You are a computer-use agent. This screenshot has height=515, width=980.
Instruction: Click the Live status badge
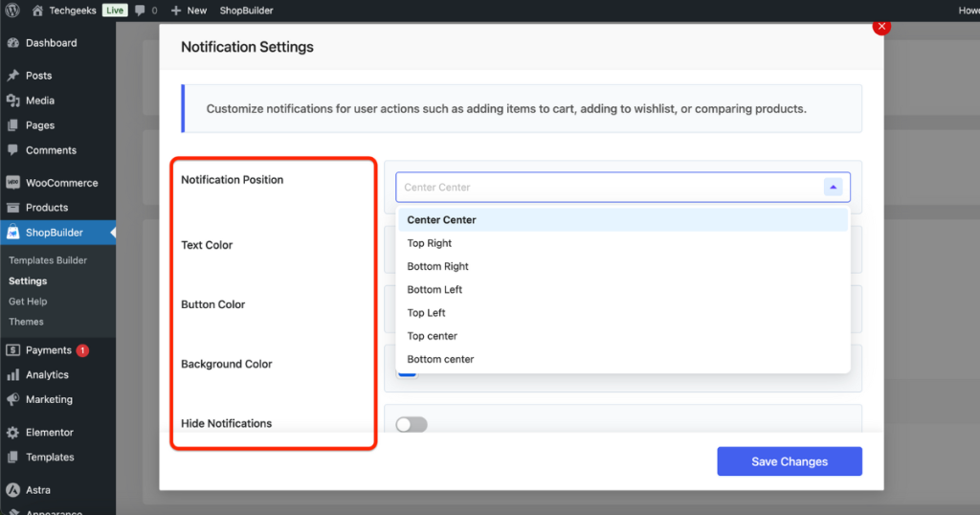(x=115, y=10)
